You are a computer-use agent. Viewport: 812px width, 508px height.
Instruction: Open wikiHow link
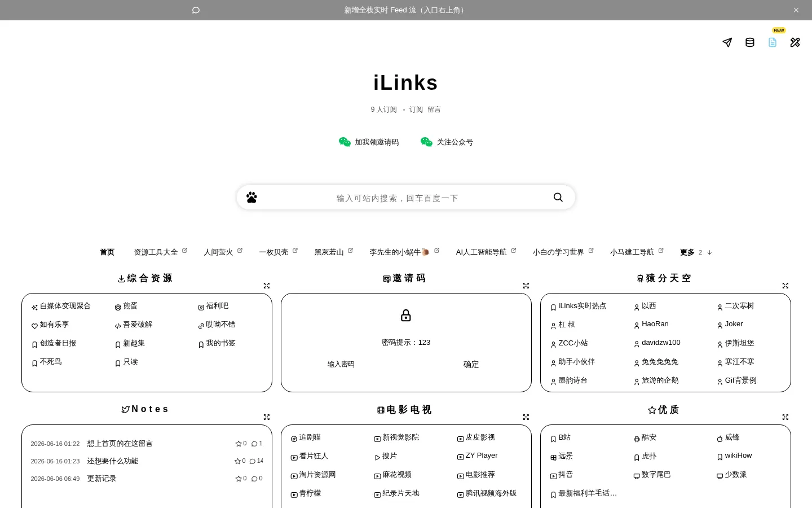[x=734, y=456]
